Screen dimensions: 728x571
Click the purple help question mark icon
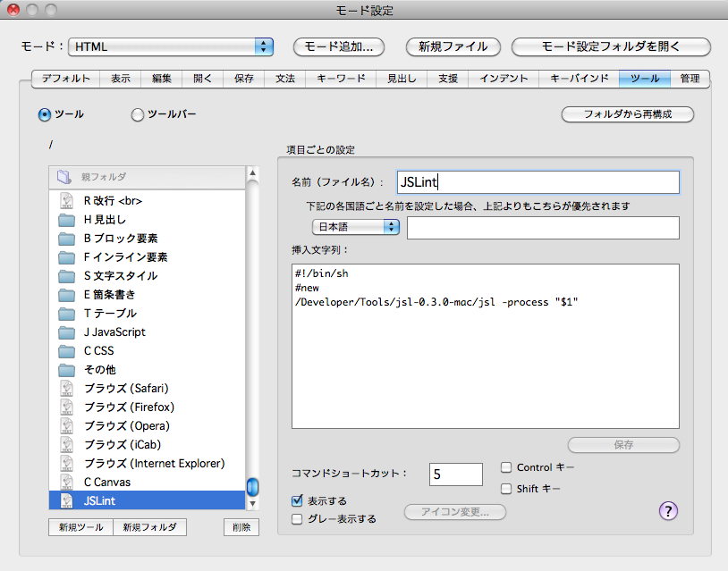tap(668, 510)
